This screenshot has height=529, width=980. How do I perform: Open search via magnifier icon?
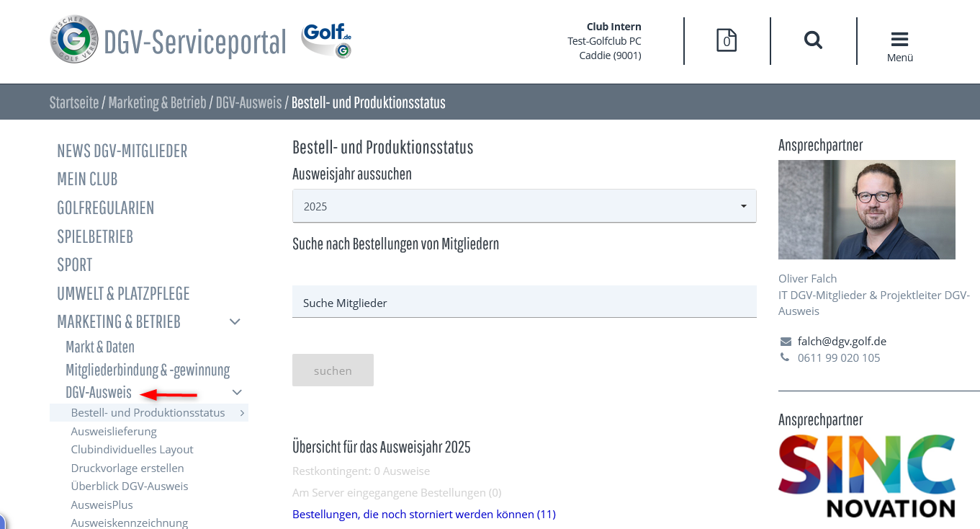point(813,40)
